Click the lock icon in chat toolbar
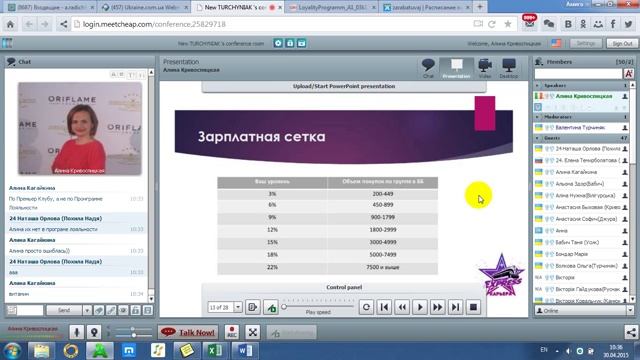 pyautogui.click(x=136, y=310)
